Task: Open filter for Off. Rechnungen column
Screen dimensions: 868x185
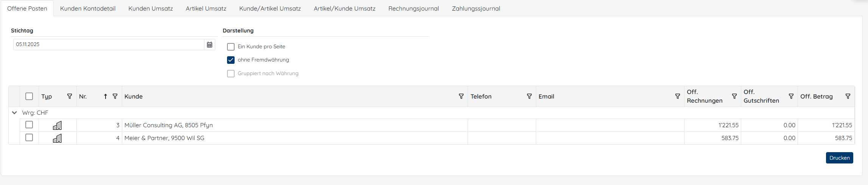Action: click(x=734, y=96)
